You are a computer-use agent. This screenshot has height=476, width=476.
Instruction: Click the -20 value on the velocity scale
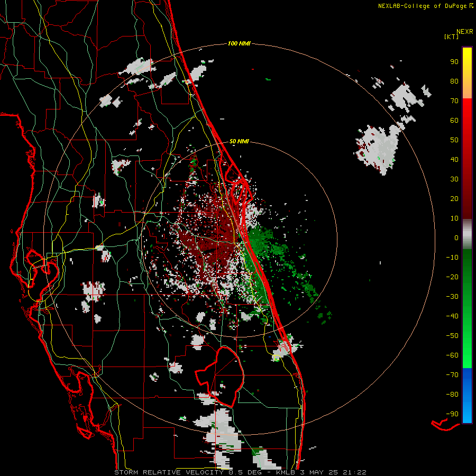(452, 277)
